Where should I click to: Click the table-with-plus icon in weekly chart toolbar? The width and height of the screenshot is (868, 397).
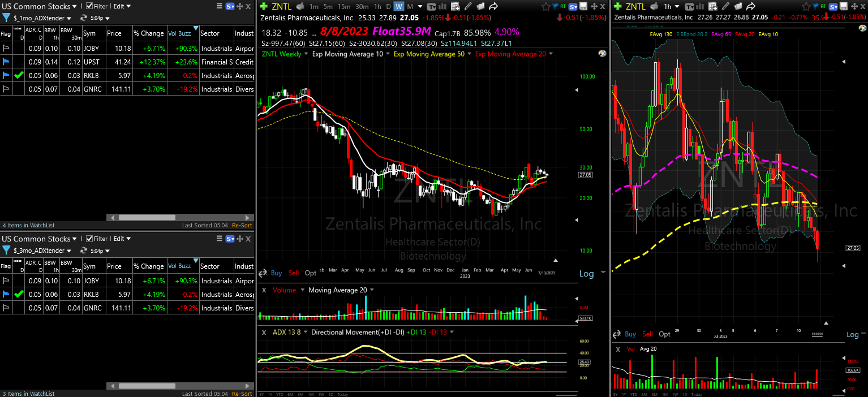[456, 7]
